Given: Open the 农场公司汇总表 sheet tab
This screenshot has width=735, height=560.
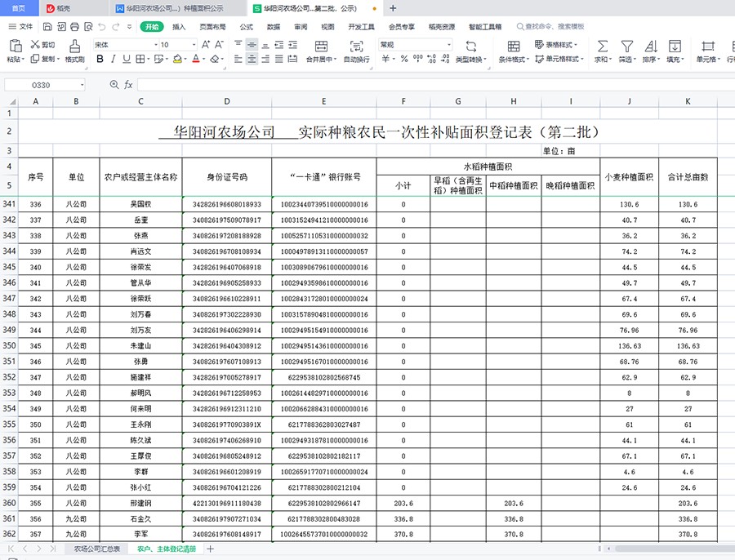Looking at the screenshot, I should coord(97,549).
